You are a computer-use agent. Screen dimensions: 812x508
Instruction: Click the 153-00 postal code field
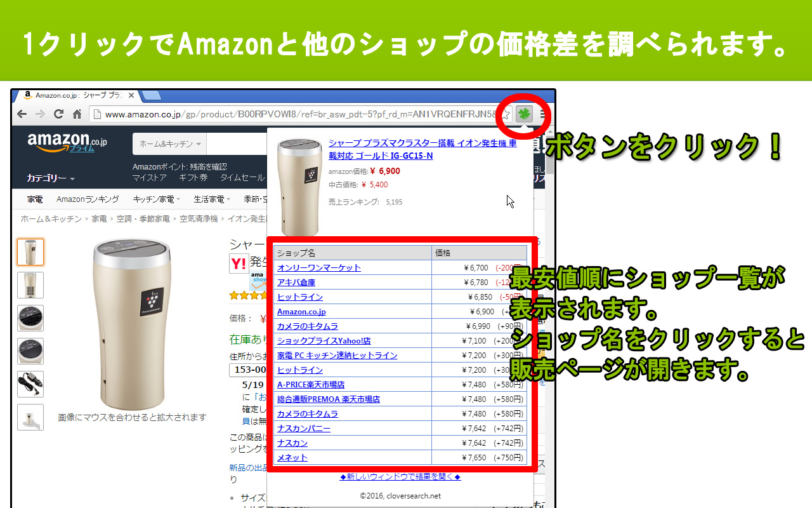point(248,370)
